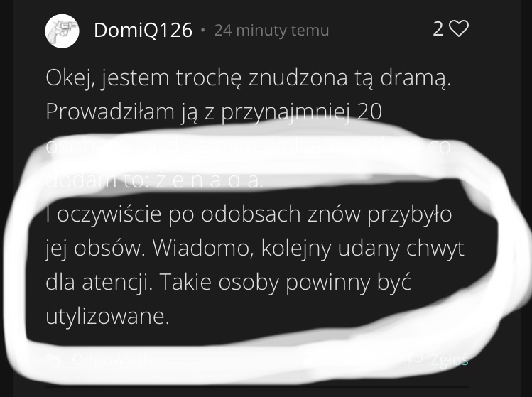The width and height of the screenshot is (532, 397).
Task: Click the '24 minuty temu' timestamp
Action: tap(271, 31)
